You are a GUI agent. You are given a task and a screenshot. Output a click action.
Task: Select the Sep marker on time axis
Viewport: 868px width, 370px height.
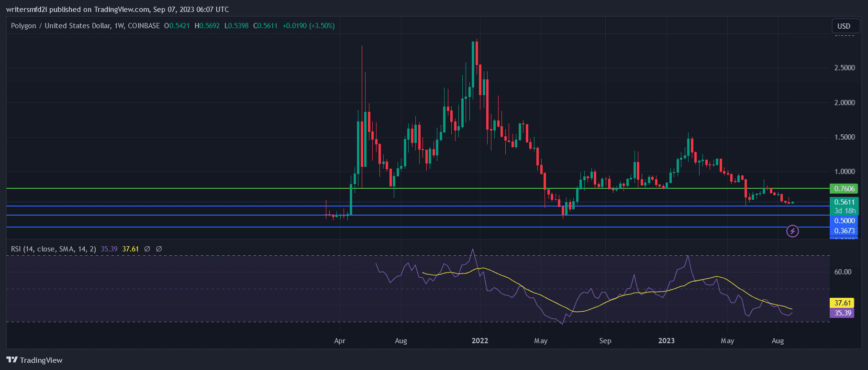click(605, 341)
